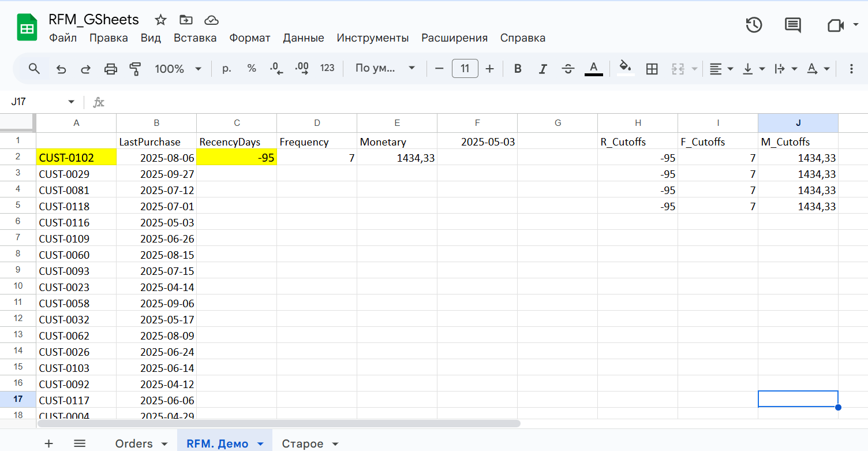
Task: Add a new sheet with plus button
Action: click(x=49, y=443)
